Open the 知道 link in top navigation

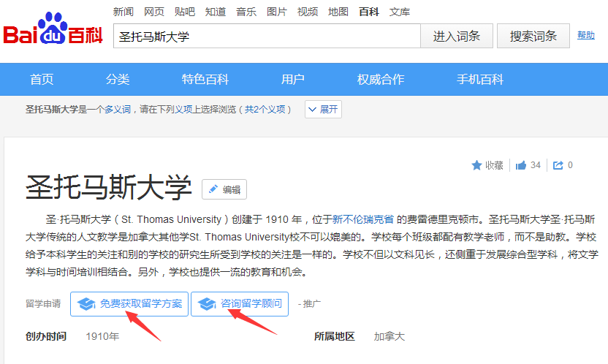pyautogui.click(x=216, y=12)
